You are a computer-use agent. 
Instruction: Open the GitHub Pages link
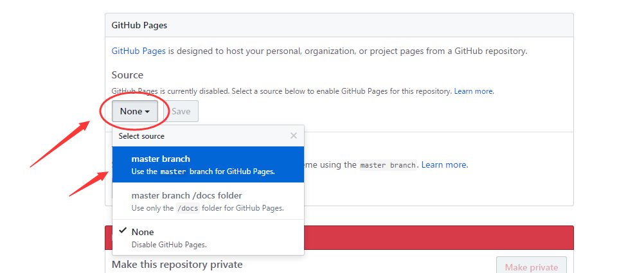point(138,51)
